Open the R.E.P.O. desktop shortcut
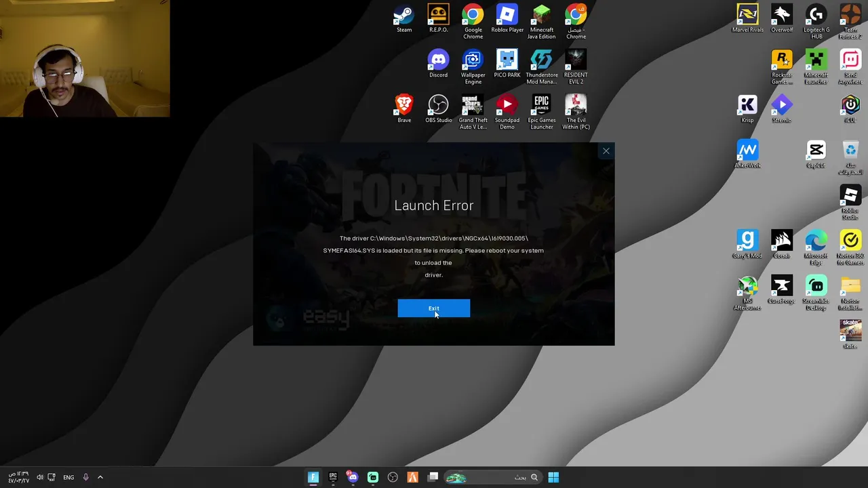 pyautogui.click(x=438, y=19)
